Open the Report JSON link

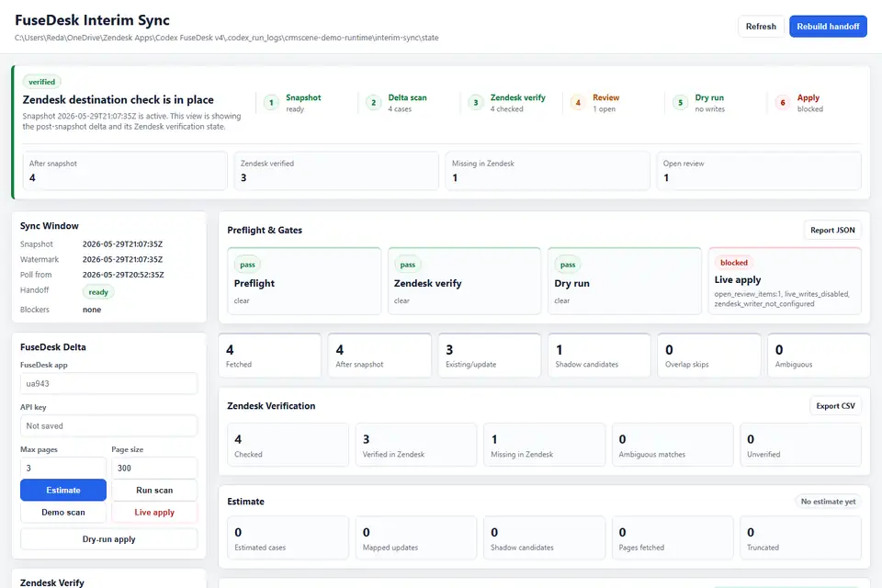(x=832, y=230)
